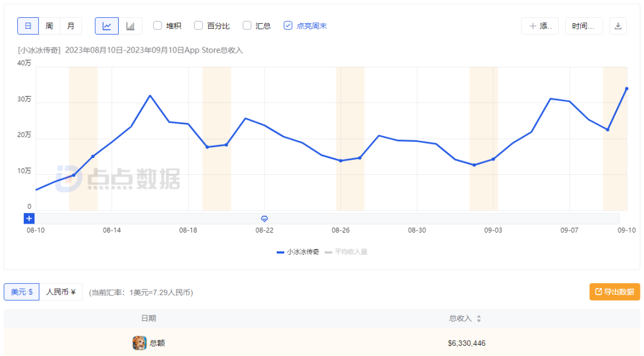Check the 汇总 option
The image size is (644, 356).
(x=247, y=26)
